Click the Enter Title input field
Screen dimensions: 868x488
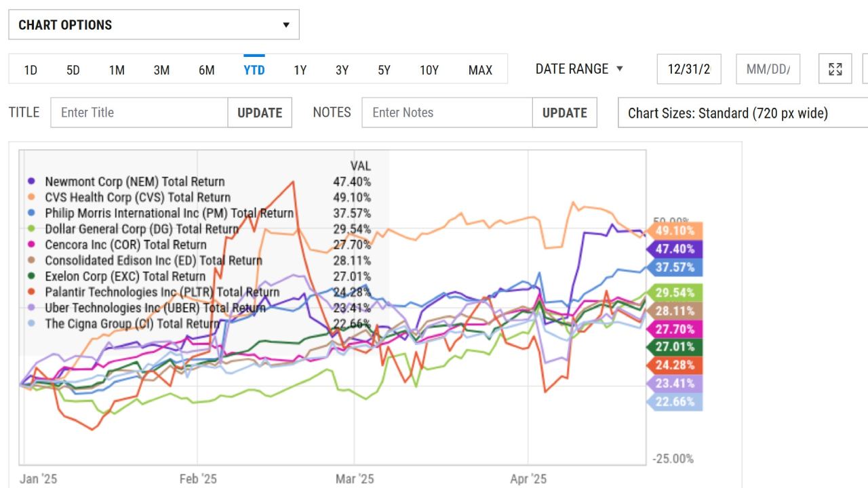(x=139, y=113)
